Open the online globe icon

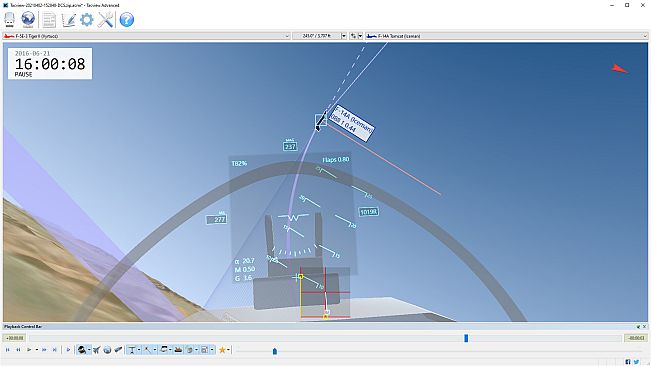click(28, 20)
